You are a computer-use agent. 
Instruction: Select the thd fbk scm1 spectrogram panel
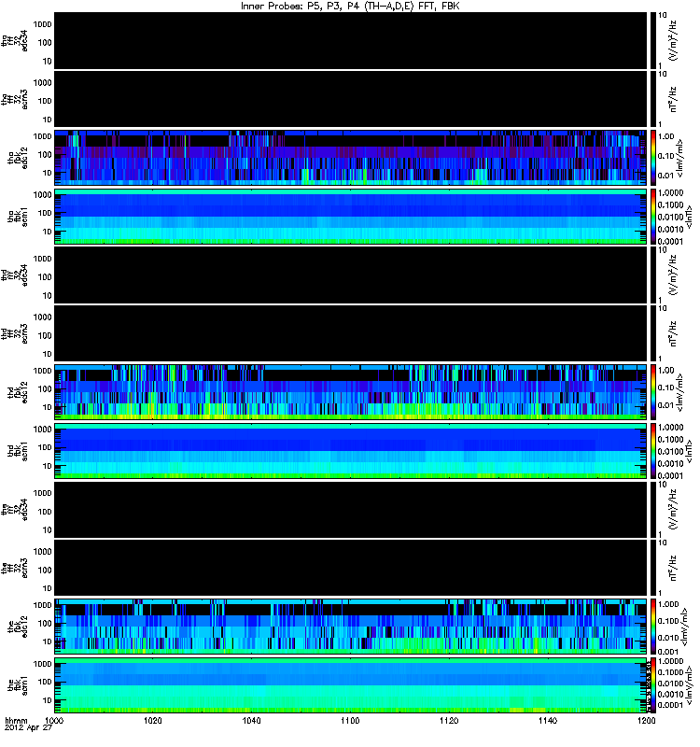coord(351,451)
